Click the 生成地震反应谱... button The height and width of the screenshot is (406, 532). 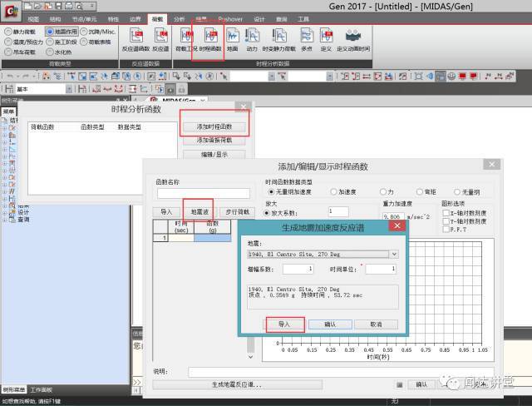[237, 384]
